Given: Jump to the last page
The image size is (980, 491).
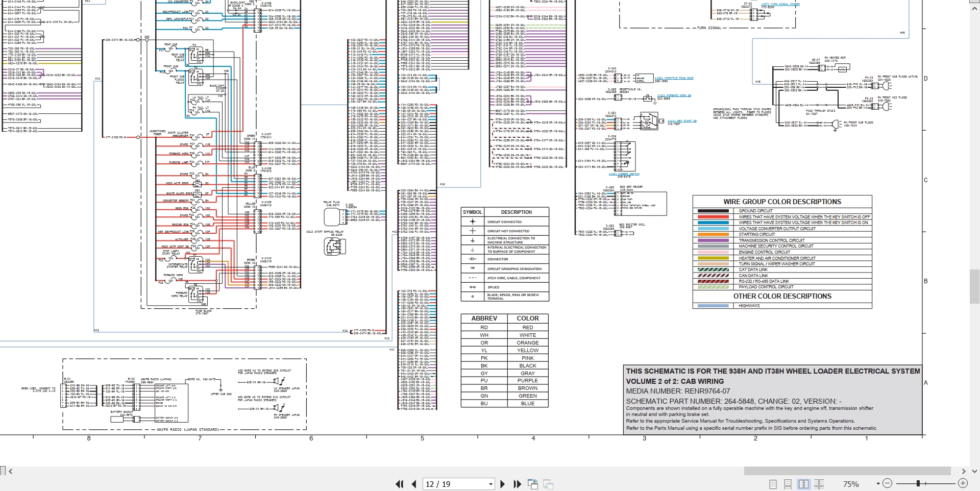Looking at the screenshot, I should [517, 484].
